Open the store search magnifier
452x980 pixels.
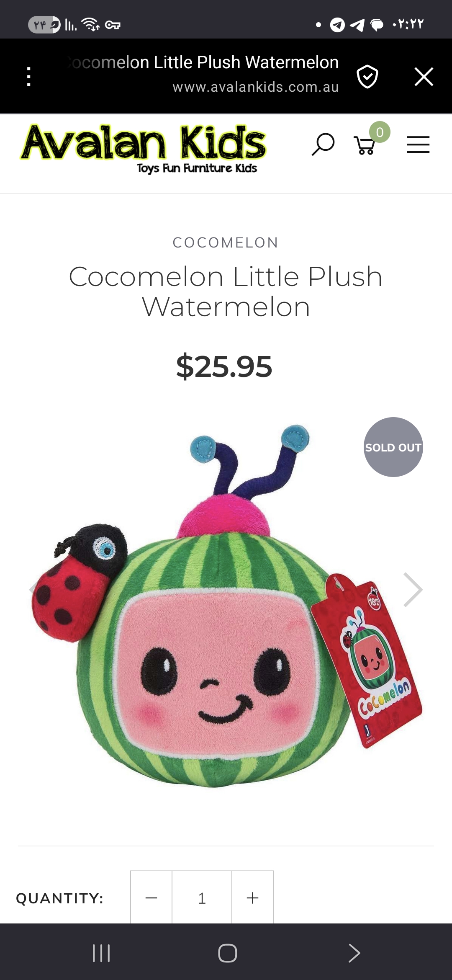pos(323,144)
